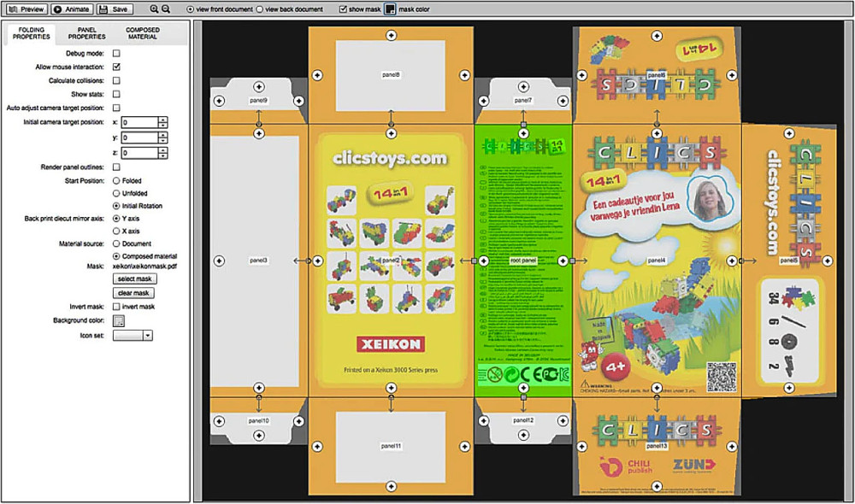
Task: Uncheck Allow mouse interaction
Action: click(116, 67)
